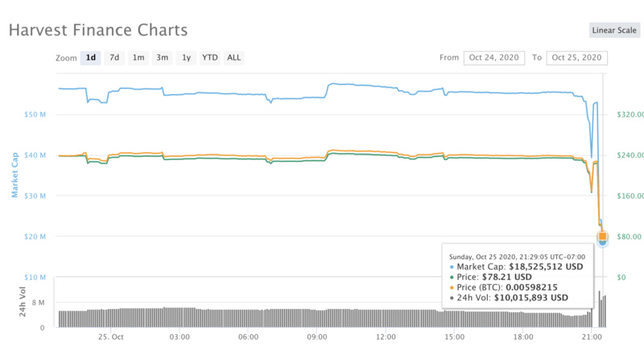
Task: Click the 12:00 time axis label
Action: (386, 337)
